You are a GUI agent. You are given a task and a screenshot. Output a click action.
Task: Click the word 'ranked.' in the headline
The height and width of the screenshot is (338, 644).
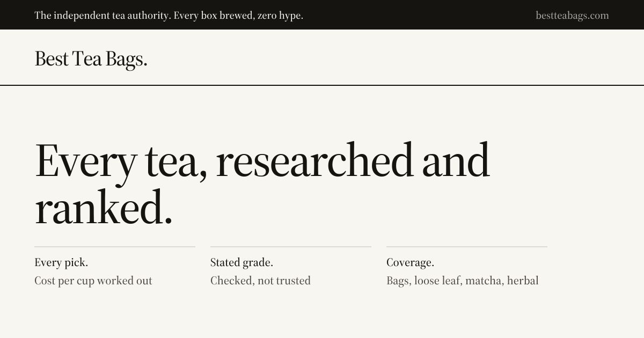[104, 207]
